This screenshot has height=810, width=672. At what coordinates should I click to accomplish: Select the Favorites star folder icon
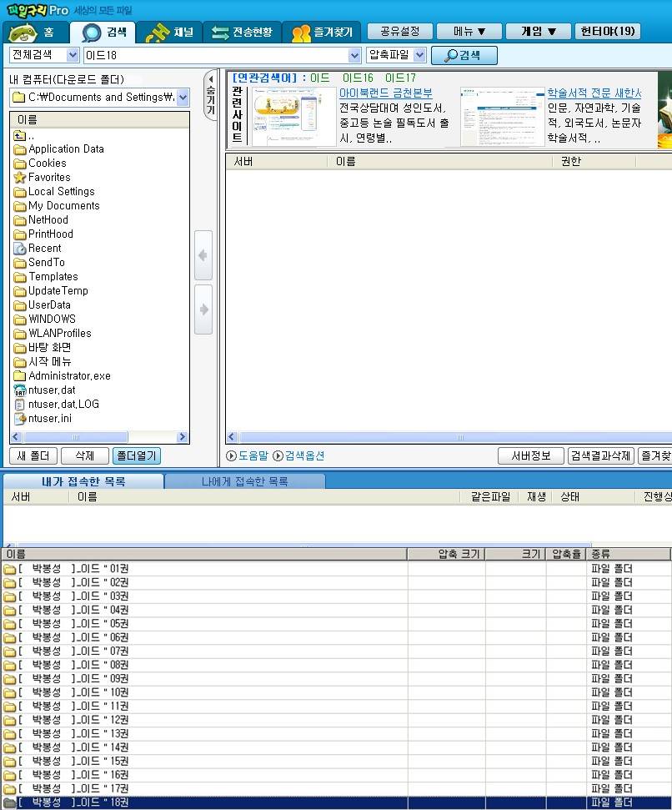click(20, 178)
